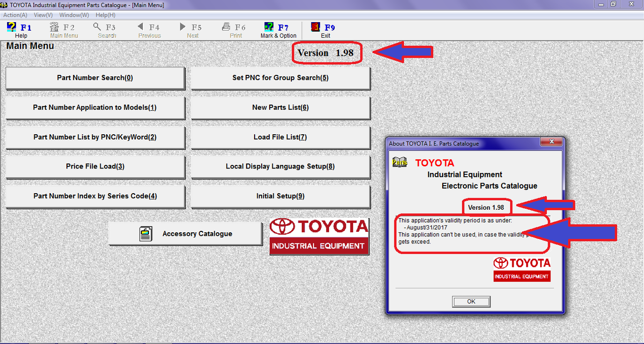Open the New Parts List(6)
The width and height of the screenshot is (644, 344).
(x=280, y=108)
